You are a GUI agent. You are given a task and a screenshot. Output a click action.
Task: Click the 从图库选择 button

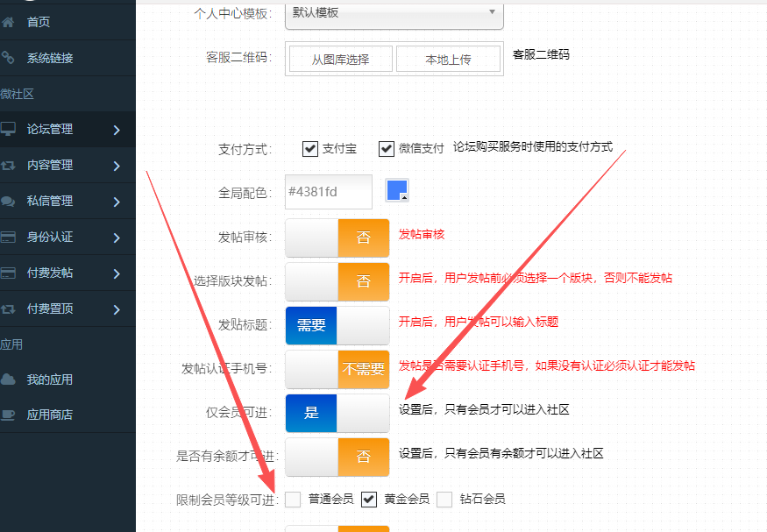[340, 60]
